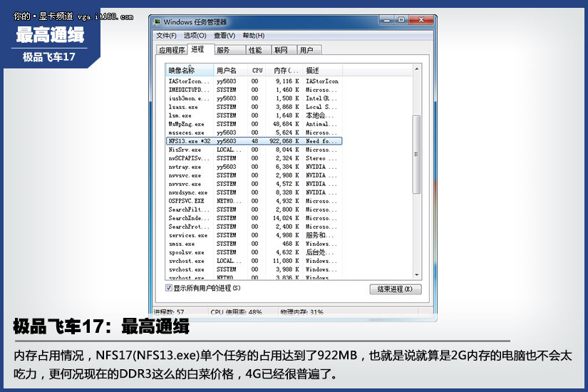Click the Stereo ... description cell
The height and width of the screenshot is (392, 588).
(321, 158)
